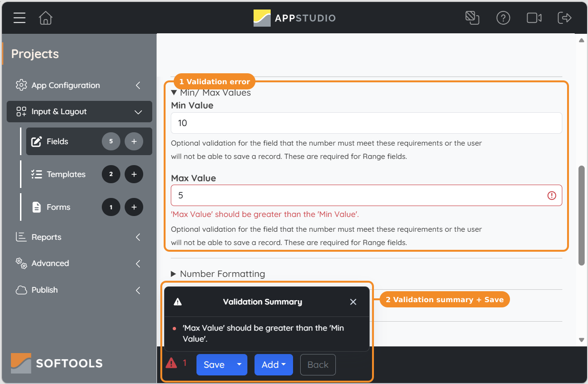This screenshot has width=588, height=384.
Task: Click into the Max Value input field
Action: pyautogui.click(x=366, y=195)
